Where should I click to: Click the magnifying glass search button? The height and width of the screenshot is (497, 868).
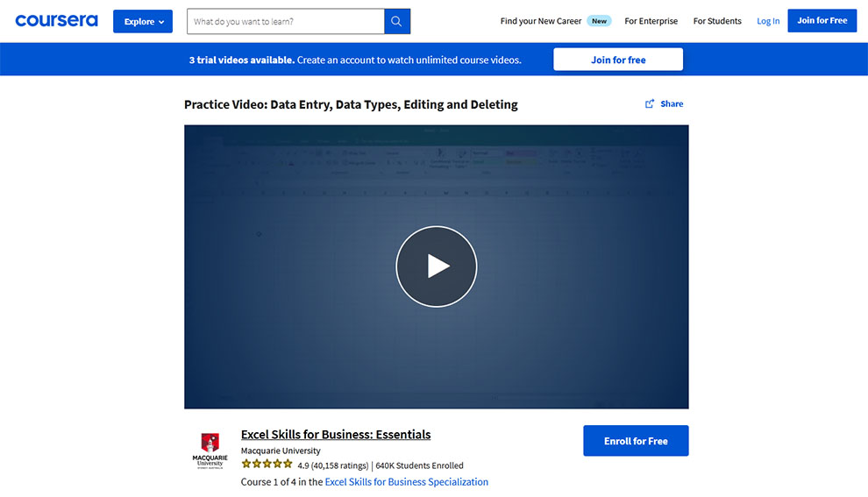tap(397, 22)
